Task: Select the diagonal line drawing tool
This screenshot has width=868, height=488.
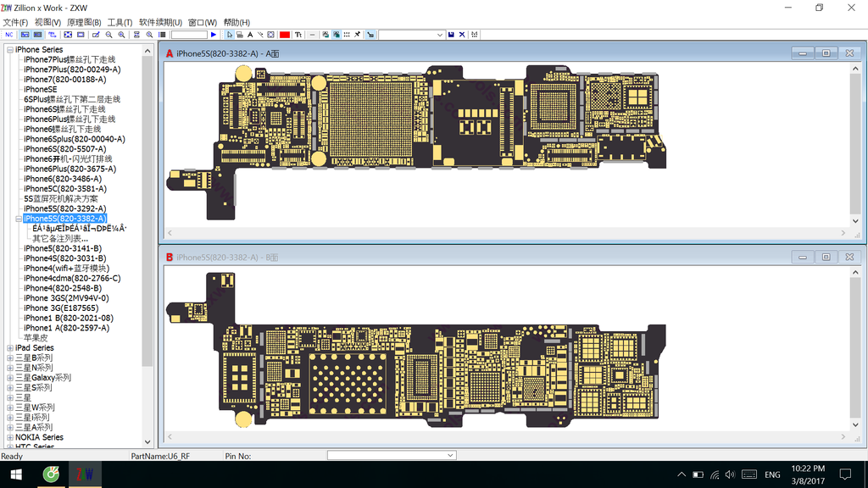Action: pyautogui.click(x=260, y=34)
